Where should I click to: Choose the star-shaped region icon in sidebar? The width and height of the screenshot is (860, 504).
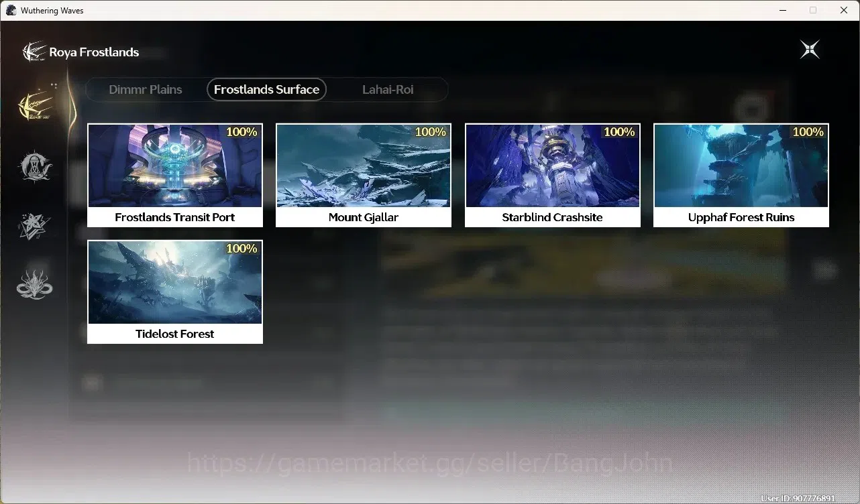click(34, 226)
